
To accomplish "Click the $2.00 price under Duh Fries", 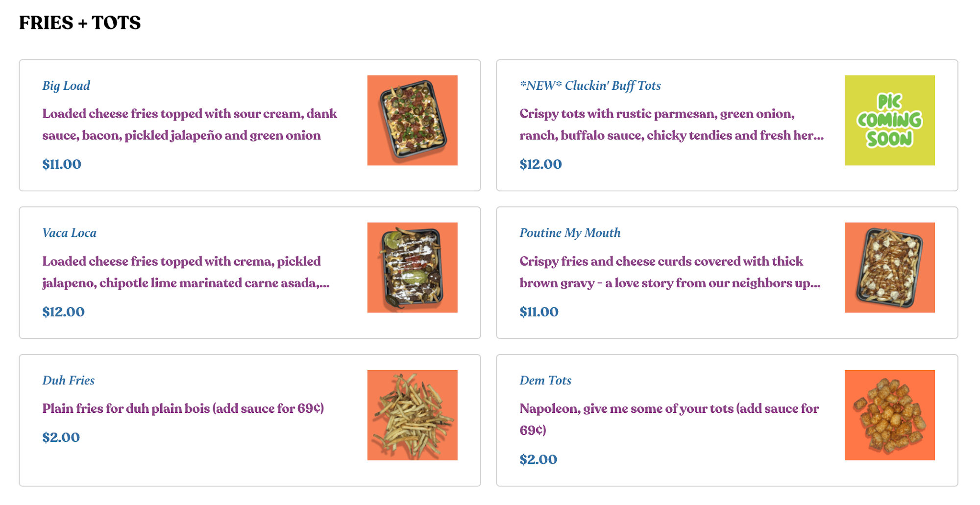I will (x=61, y=437).
